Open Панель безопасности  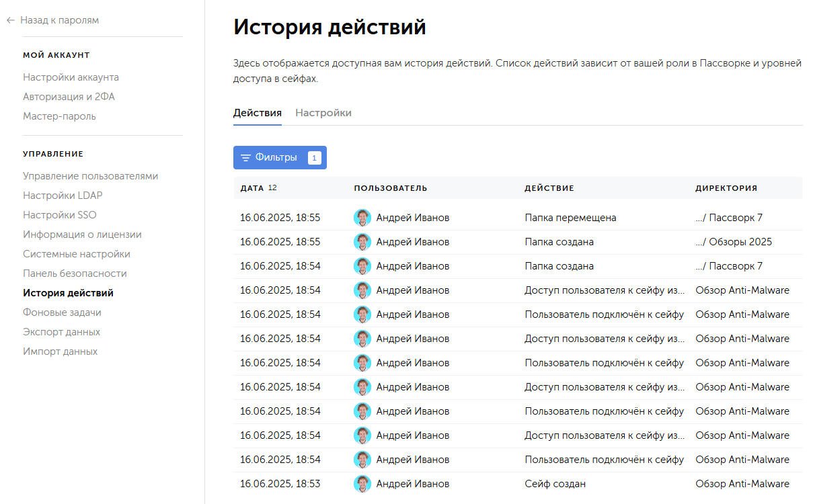tap(75, 274)
